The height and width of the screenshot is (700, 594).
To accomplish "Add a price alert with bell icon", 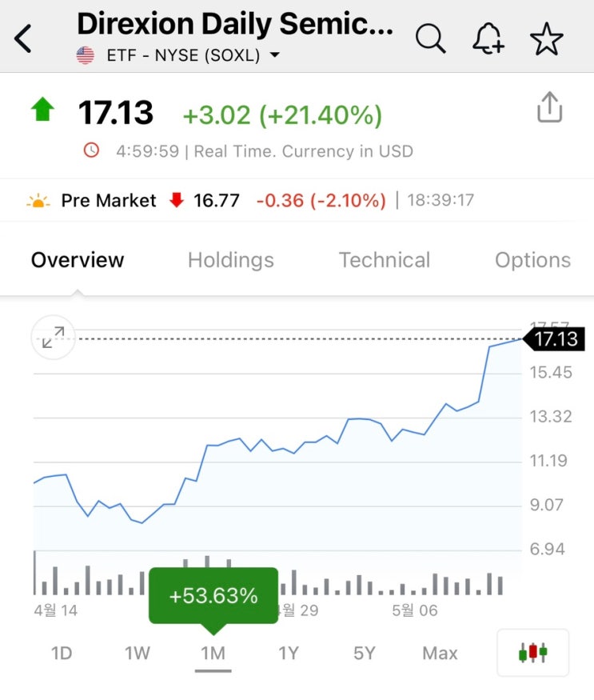I will (488, 38).
